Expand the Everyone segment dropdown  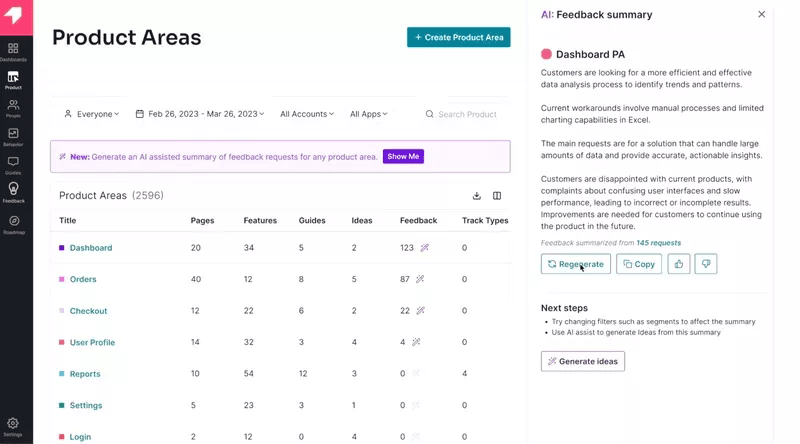(x=92, y=114)
